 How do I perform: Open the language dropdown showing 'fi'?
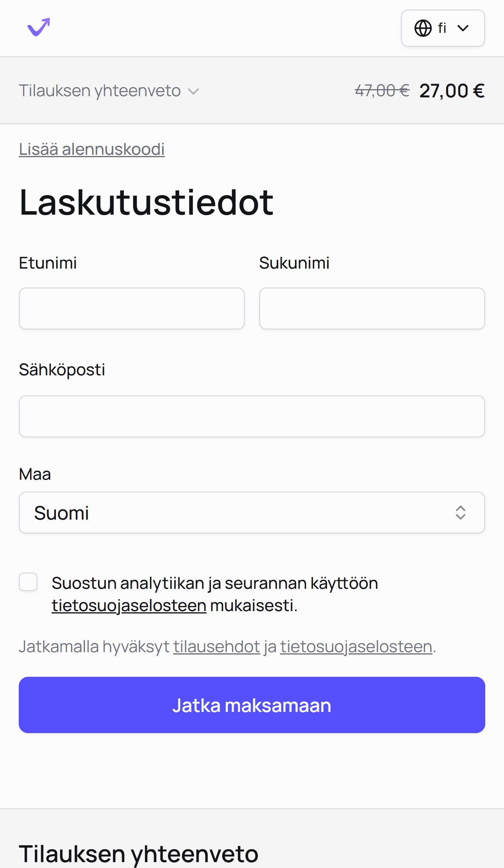coord(443,28)
